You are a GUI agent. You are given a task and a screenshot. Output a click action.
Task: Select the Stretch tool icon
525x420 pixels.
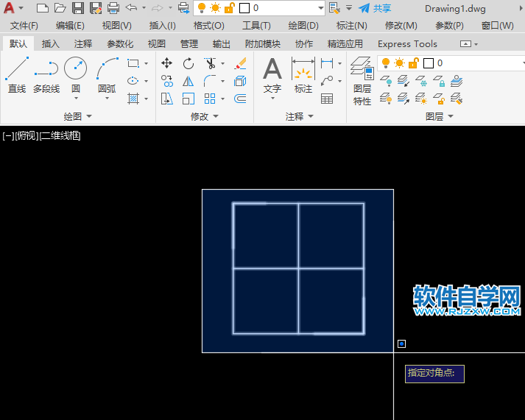click(166, 99)
